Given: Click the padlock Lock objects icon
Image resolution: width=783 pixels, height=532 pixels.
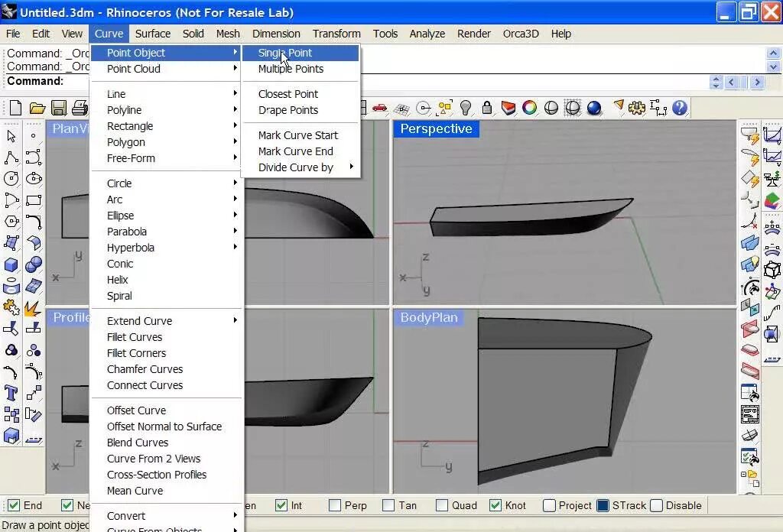Looking at the screenshot, I should (x=487, y=108).
